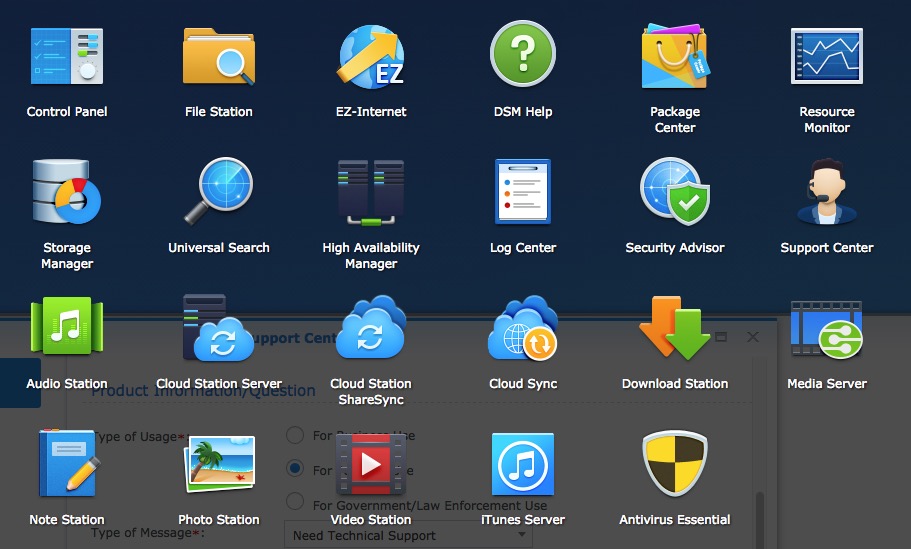Open Control Panel
This screenshot has height=549, width=911.
tap(67, 56)
